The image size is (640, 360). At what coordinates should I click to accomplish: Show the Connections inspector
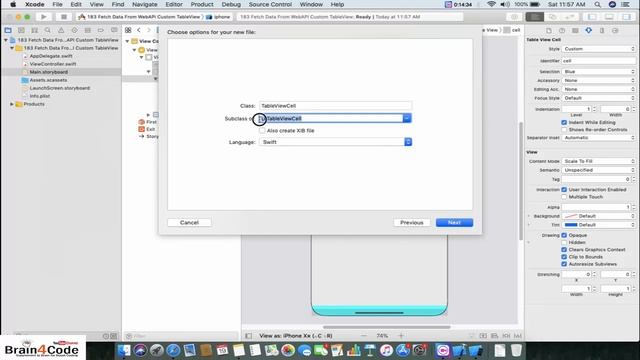[615, 31]
